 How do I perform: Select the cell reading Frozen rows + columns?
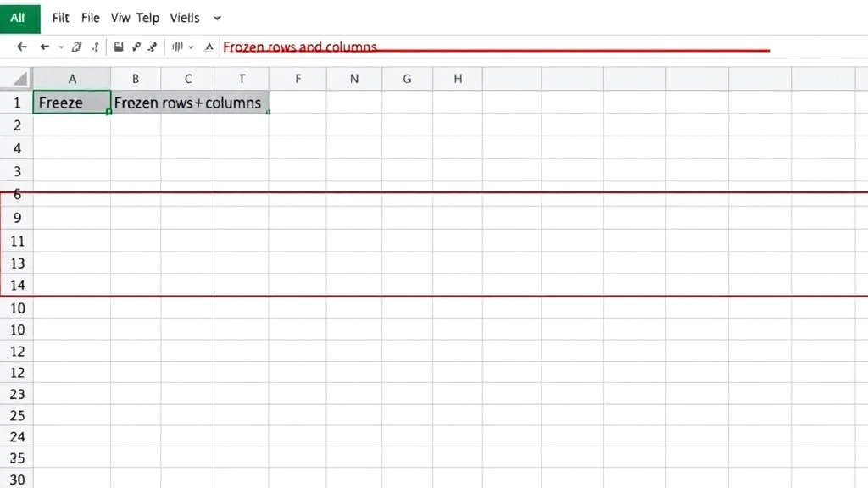point(190,103)
